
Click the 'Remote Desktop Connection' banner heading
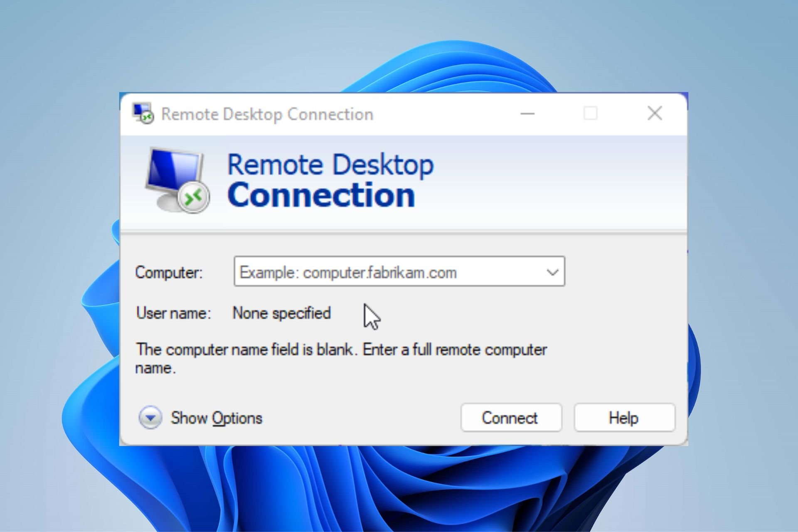(330, 180)
